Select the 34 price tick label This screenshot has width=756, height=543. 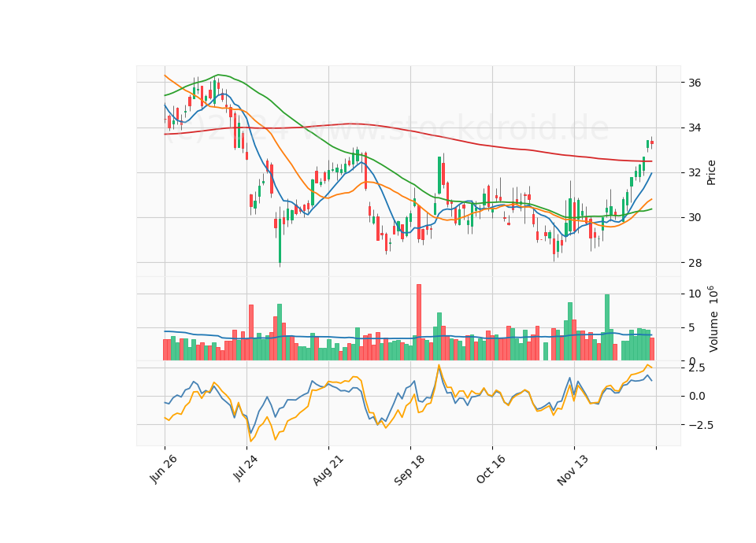tap(695, 127)
